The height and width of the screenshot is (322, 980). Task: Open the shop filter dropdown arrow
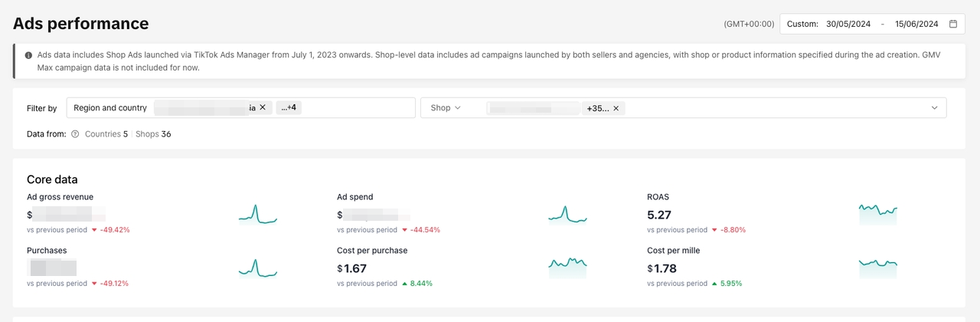(x=934, y=108)
